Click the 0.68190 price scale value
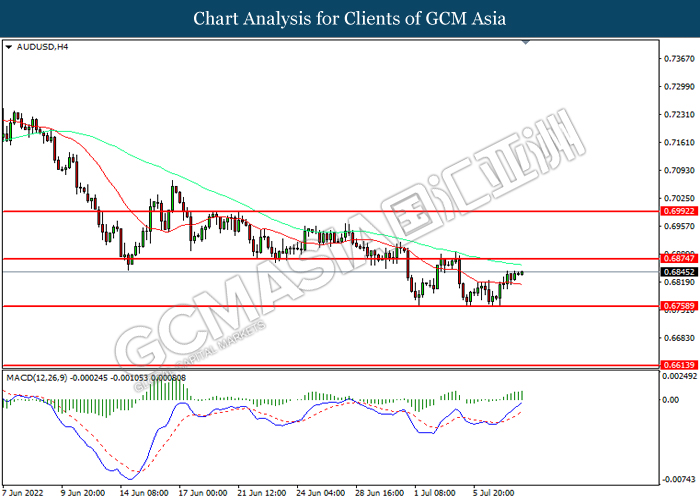The image size is (700, 500). 679,282
